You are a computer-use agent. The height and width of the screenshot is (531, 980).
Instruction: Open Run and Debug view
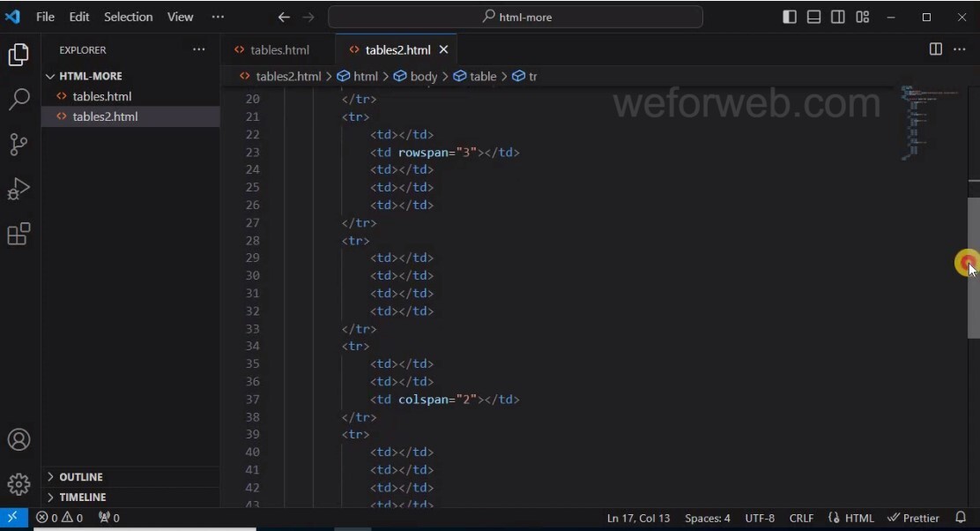coord(19,190)
